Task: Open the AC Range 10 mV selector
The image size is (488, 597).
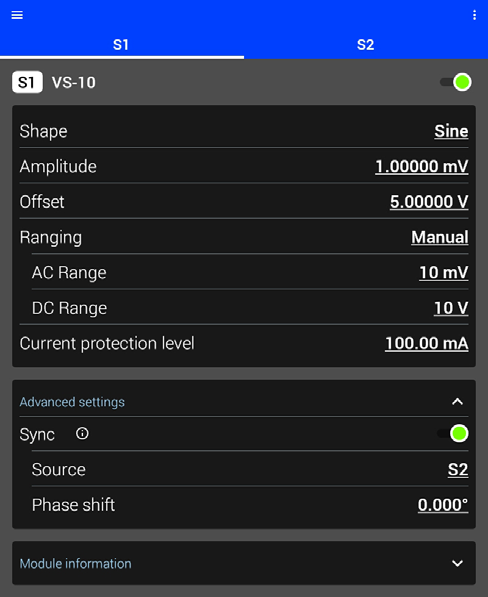Action: (x=443, y=273)
